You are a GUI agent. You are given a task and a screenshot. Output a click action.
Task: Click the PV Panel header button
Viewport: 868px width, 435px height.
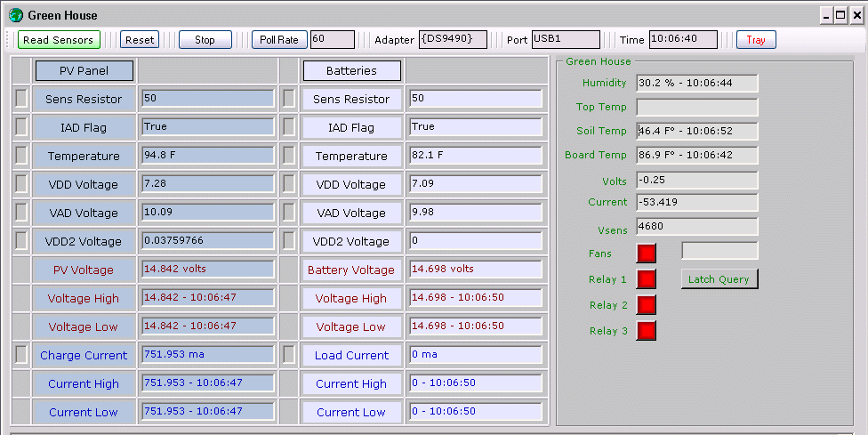[x=84, y=70]
